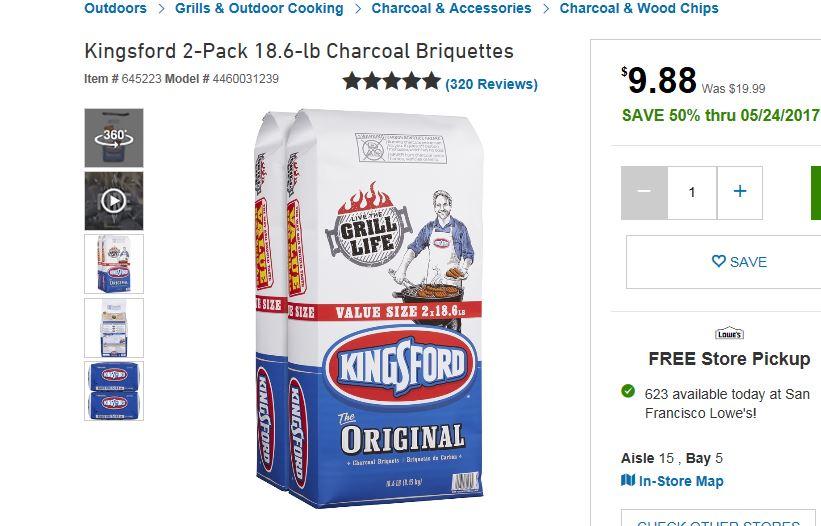The height and width of the screenshot is (526, 821).
Task: Click the five-star rating icons
Action: click(391, 82)
